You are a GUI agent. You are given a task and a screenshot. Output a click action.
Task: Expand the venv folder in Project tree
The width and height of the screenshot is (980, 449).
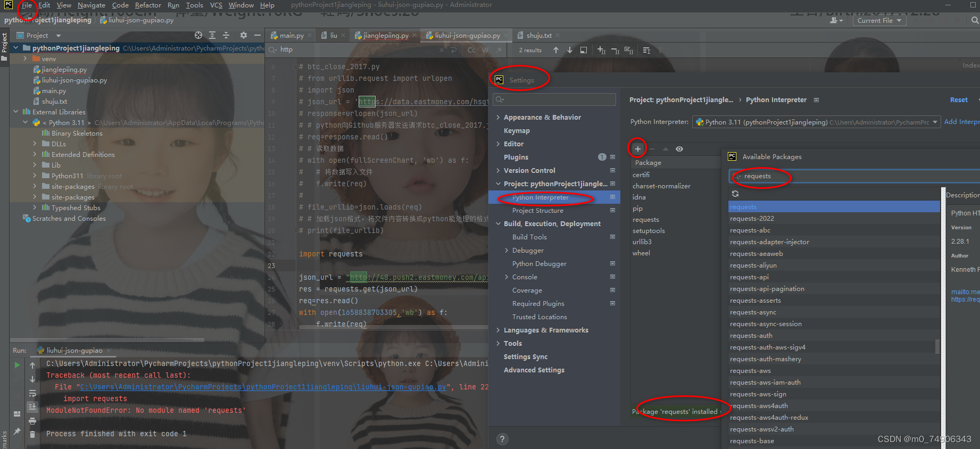coord(25,59)
